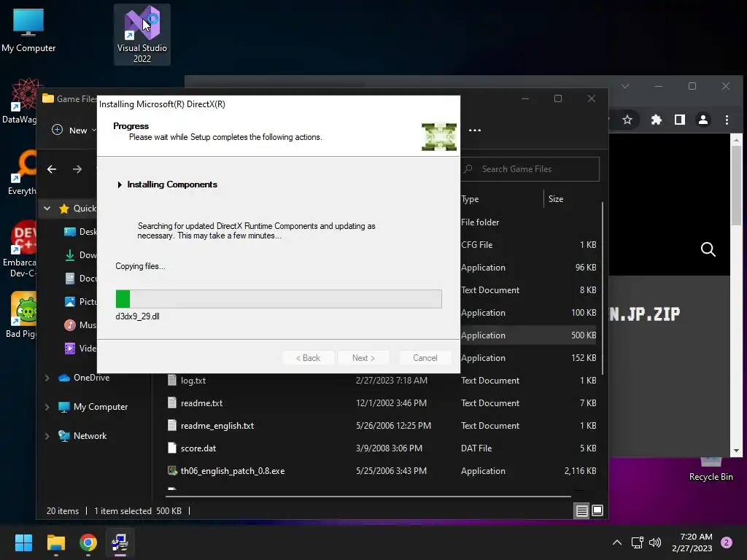
Task: Bookmark the page with Chrome's star icon
Action: [627, 120]
